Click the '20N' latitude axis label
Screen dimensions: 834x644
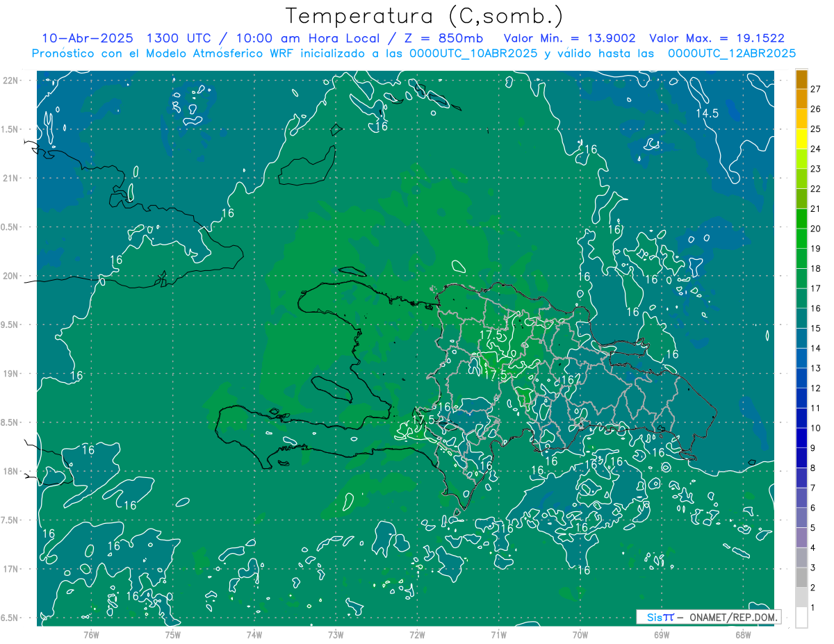(10, 276)
